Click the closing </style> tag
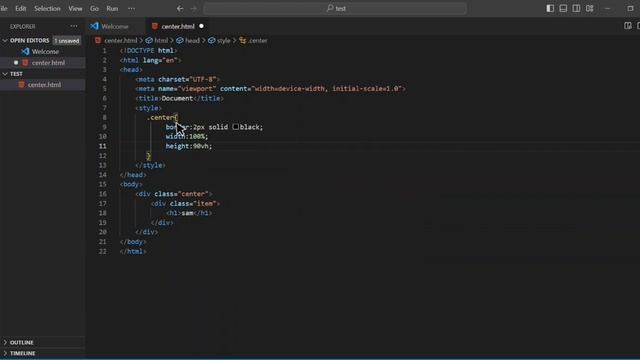This screenshot has height=360, width=640. pos(150,165)
